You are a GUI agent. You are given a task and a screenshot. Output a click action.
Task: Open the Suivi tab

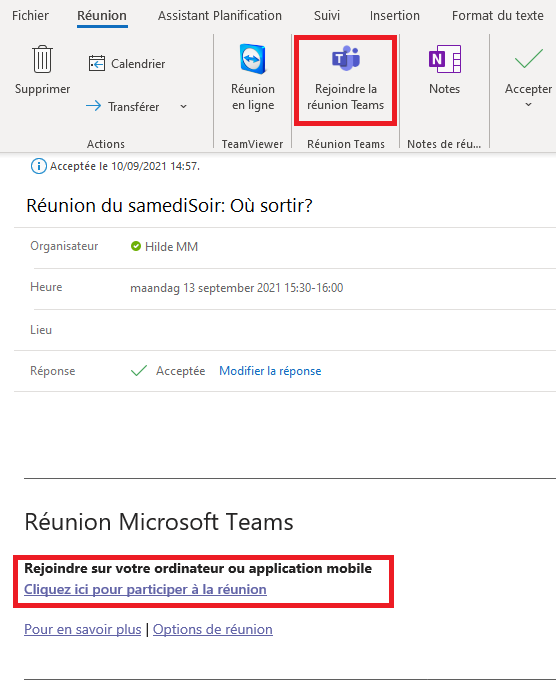pyautogui.click(x=327, y=16)
